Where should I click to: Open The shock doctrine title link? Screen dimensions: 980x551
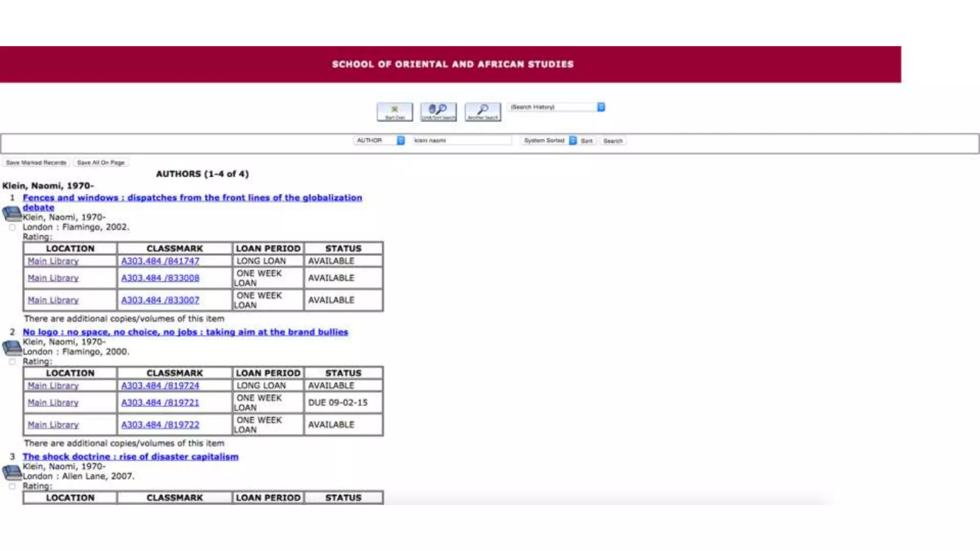130,457
